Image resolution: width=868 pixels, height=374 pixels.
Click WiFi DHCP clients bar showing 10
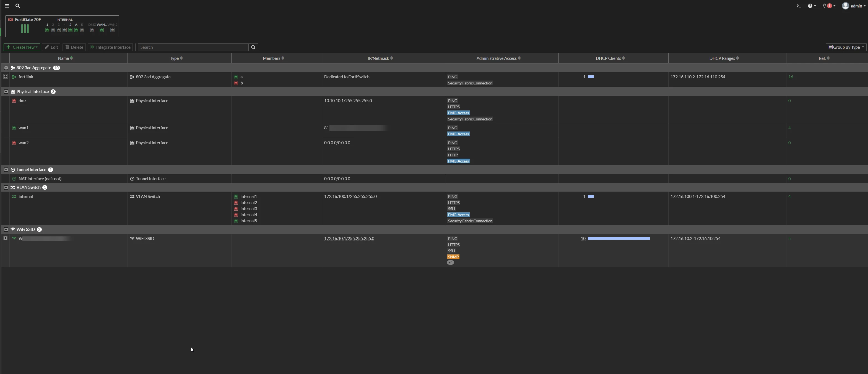coord(619,238)
